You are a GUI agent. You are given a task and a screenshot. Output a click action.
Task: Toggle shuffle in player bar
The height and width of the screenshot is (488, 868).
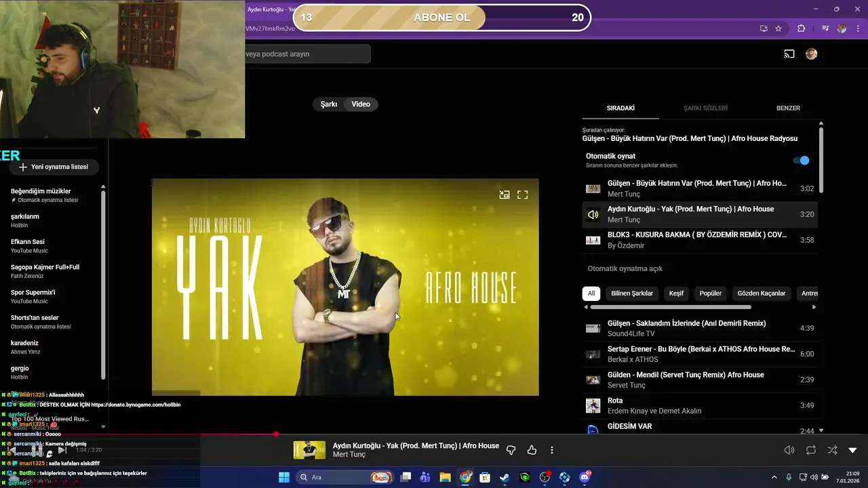(832, 450)
